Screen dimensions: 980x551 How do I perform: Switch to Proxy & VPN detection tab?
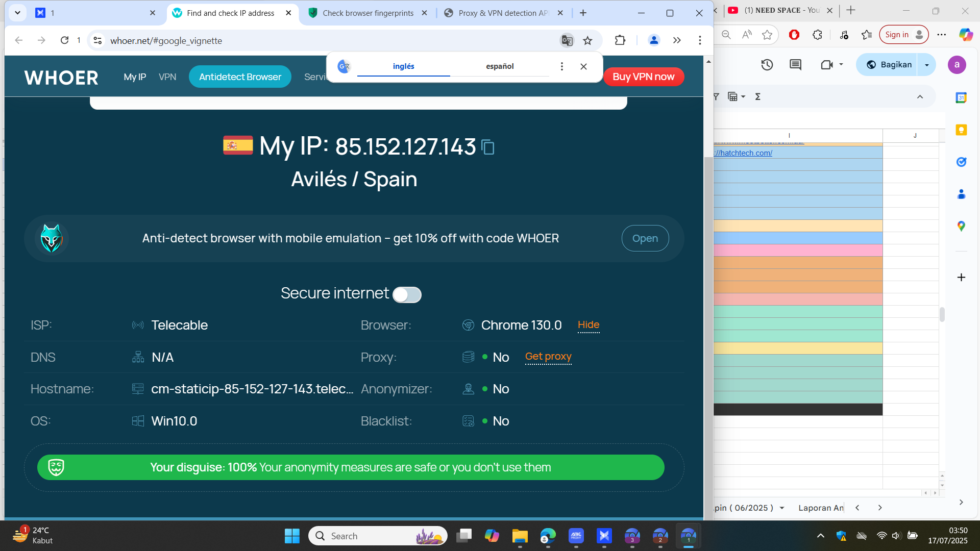pyautogui.click(x=503, y=13)
